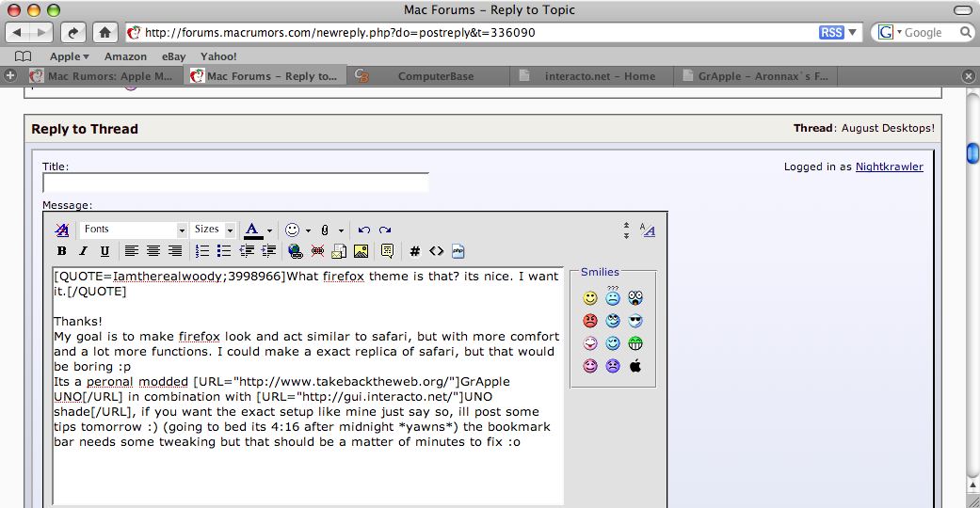Screen dimensions: 980x508
Task: Insert a hyperlink with globe icon
Action: 296,251
